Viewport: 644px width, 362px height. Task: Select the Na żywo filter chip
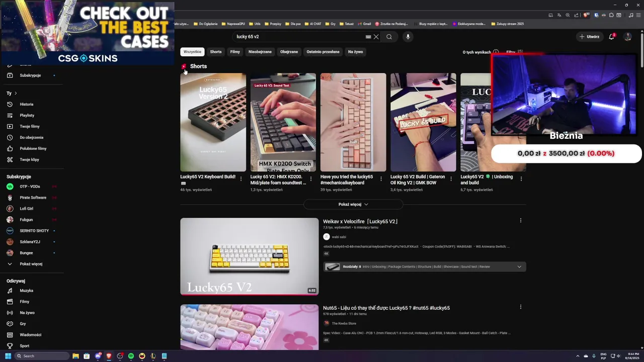coord(355,52)
